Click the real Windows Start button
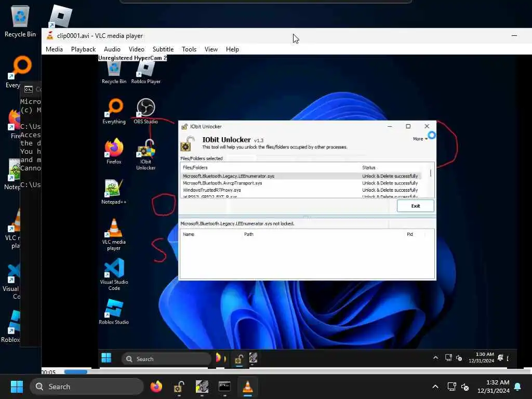The height and width of the screenshot is (399, 532). (x=17, y=387)
